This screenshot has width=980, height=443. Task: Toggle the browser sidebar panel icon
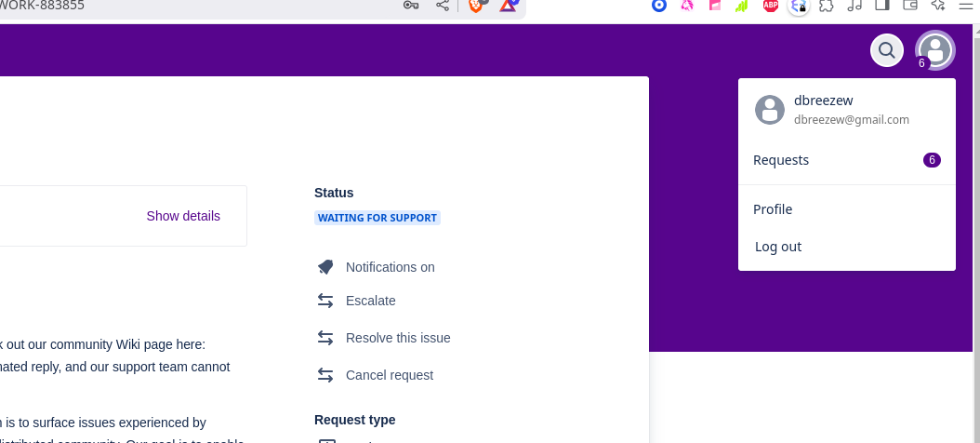click(x=881, y=6)
